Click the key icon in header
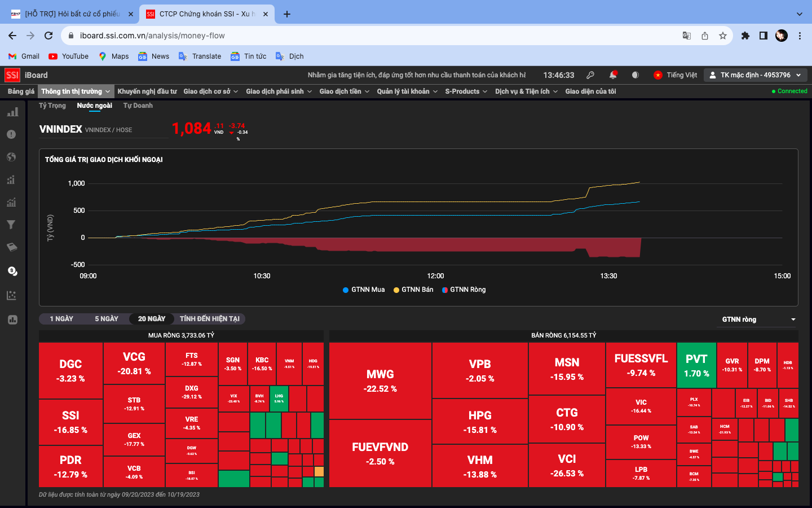 [x=590, y=75]
